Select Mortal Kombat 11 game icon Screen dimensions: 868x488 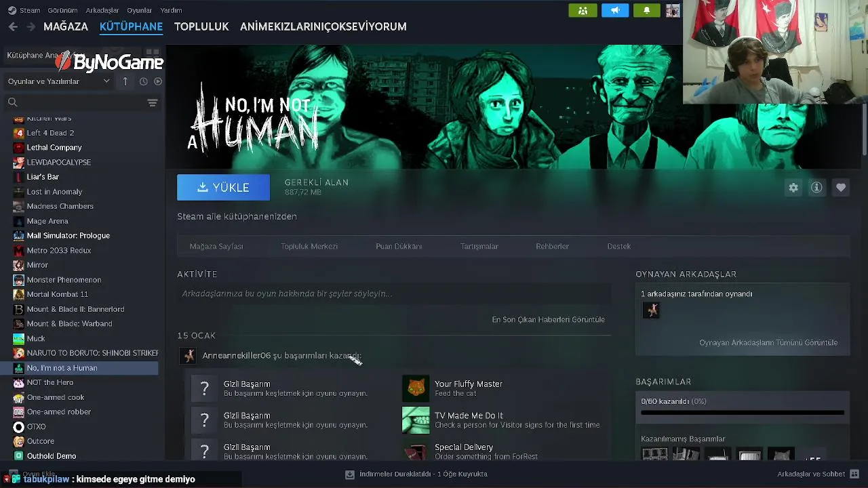(19, 294)
